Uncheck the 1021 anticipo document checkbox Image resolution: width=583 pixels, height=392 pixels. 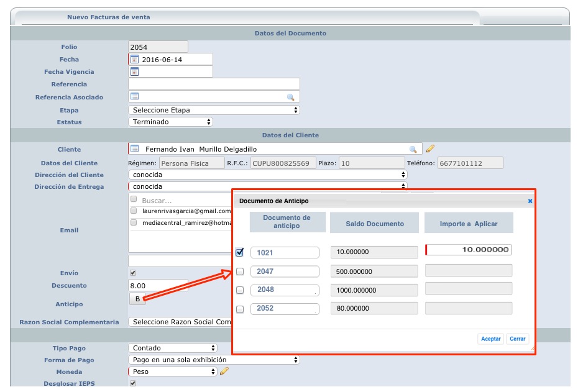tap(240, 252)
